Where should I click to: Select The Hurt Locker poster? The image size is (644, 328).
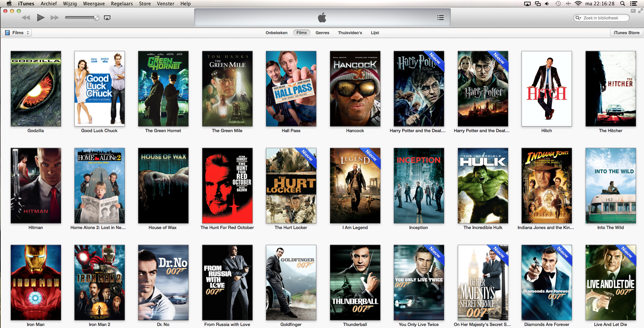pyautogui.click(x=291, y=185)
